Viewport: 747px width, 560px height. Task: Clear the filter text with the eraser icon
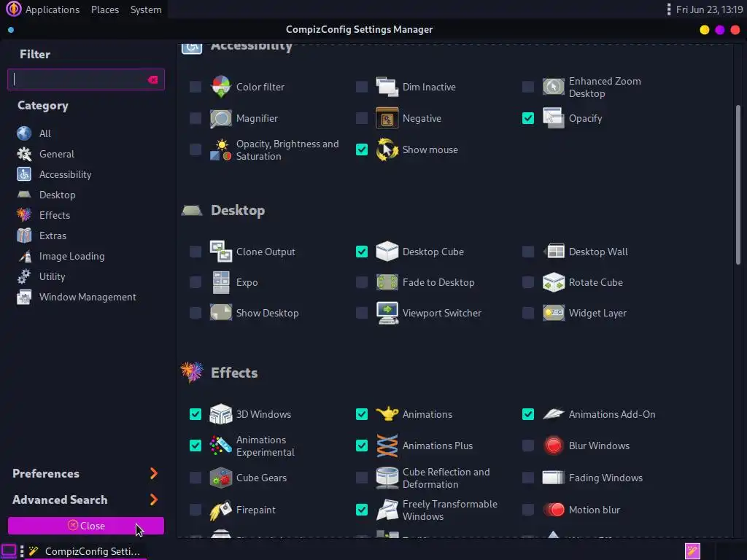click(x=152, y=79)
